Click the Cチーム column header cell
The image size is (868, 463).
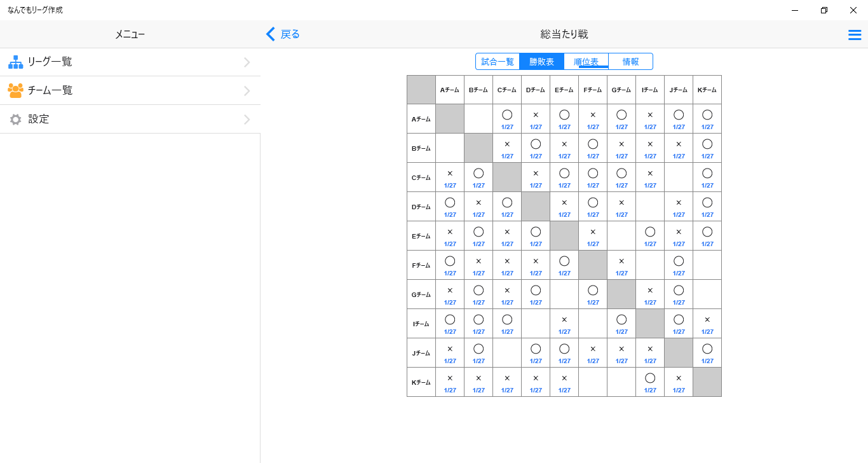507,89
